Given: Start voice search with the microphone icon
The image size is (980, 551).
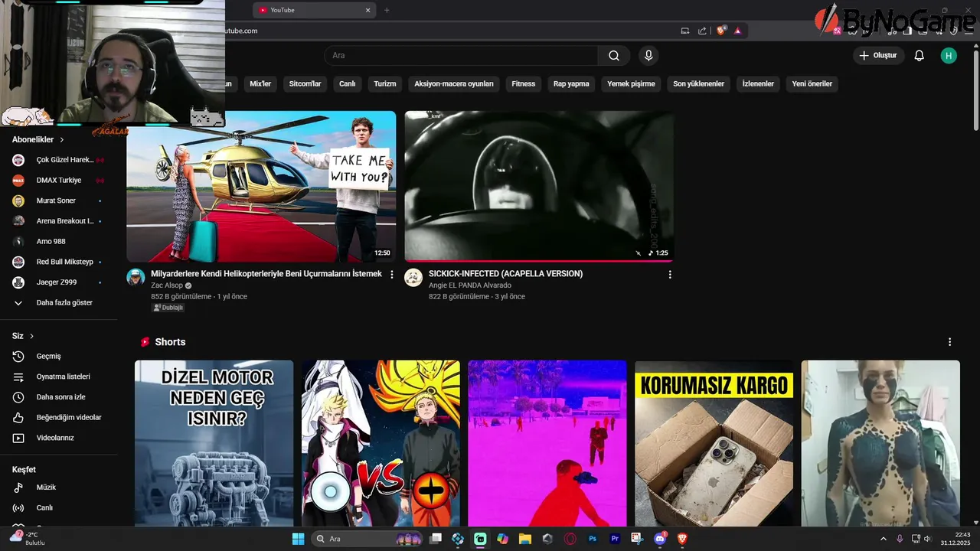Looking at the screenshot, I should click(x=648, y=55).
